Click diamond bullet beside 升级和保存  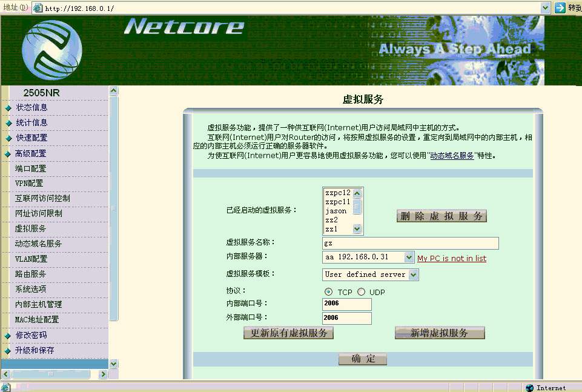[x=8, y=351]
